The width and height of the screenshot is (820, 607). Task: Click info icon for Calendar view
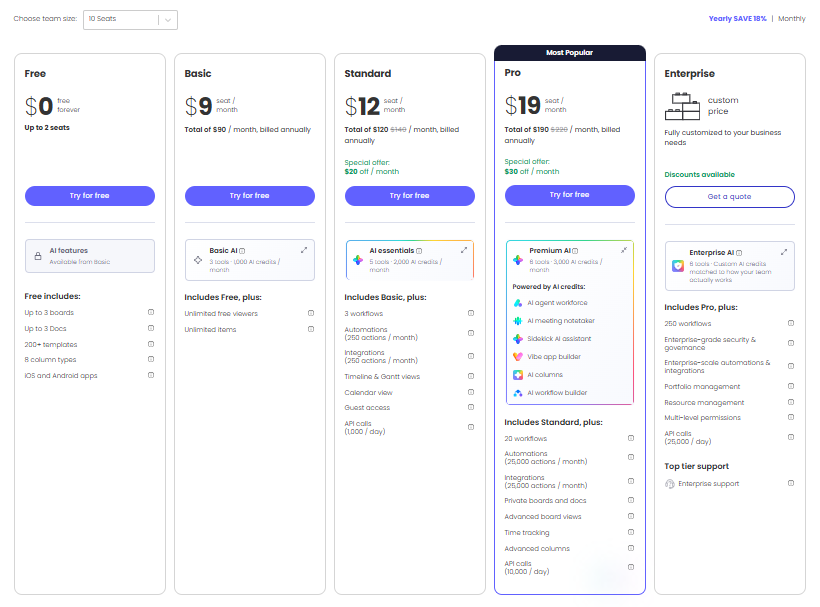click(471, 392)
